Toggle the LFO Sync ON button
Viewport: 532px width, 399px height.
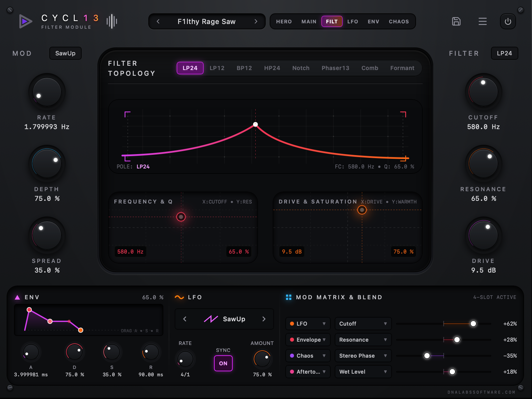(223, 363)
